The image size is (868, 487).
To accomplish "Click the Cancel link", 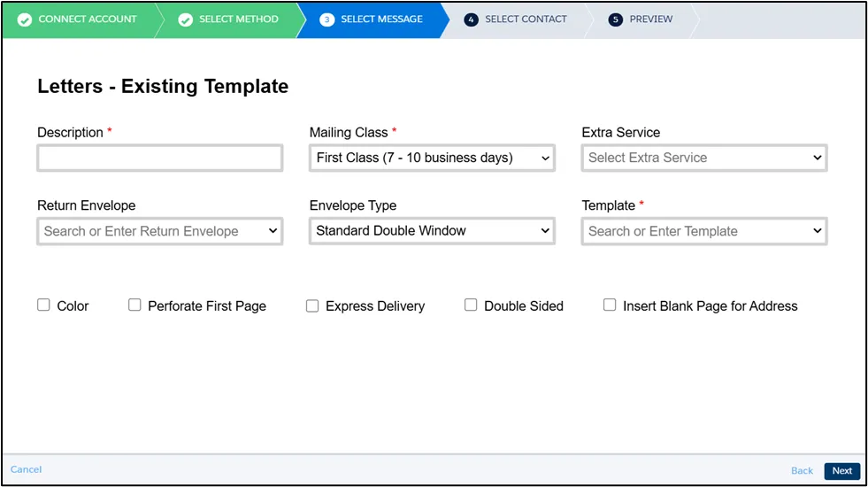I will [x=26, y=470].
